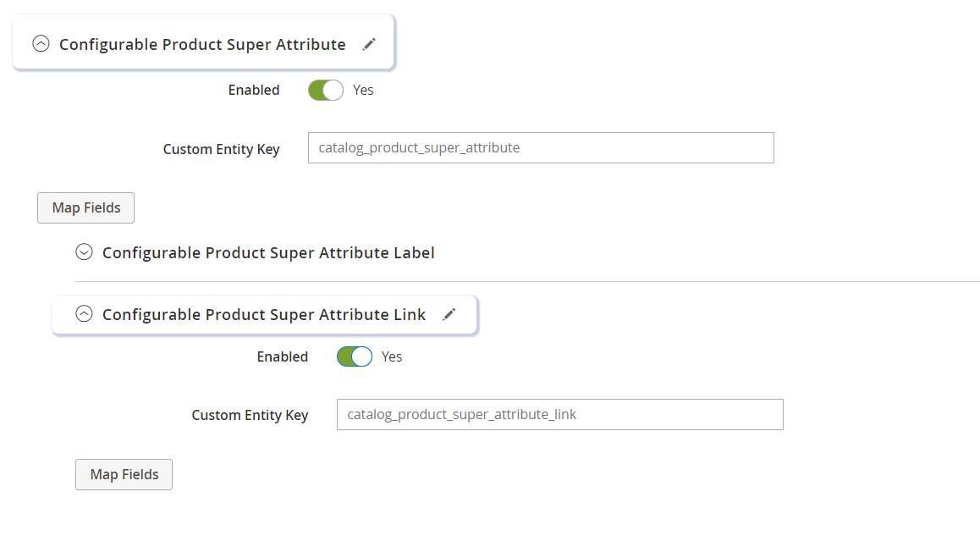Select the Configurable Product Super Attribute Link header

tap(262, 314)
